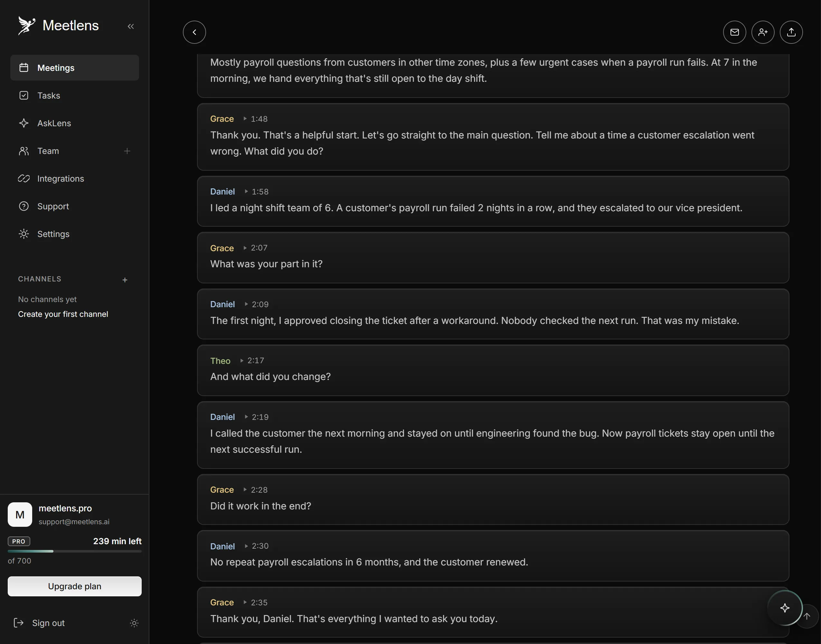821x644 pixels.
Task: Collapse the sidebar with the double-chevron icon
Action: tap(131, 26)
